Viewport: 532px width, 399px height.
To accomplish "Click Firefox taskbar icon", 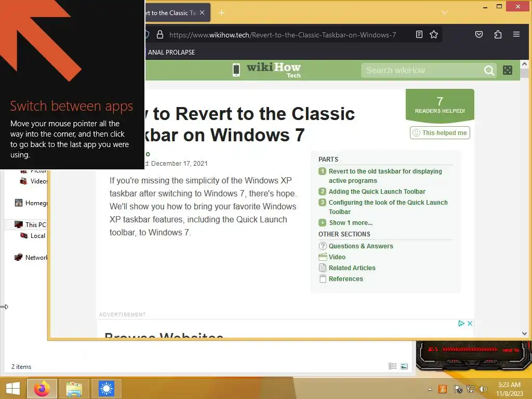I will (42, 389).
